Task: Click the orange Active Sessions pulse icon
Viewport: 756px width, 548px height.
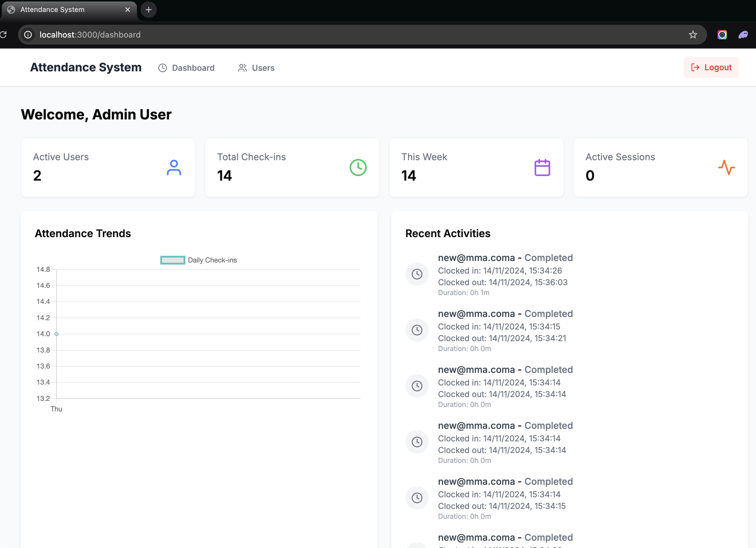Action: [726, 168]
